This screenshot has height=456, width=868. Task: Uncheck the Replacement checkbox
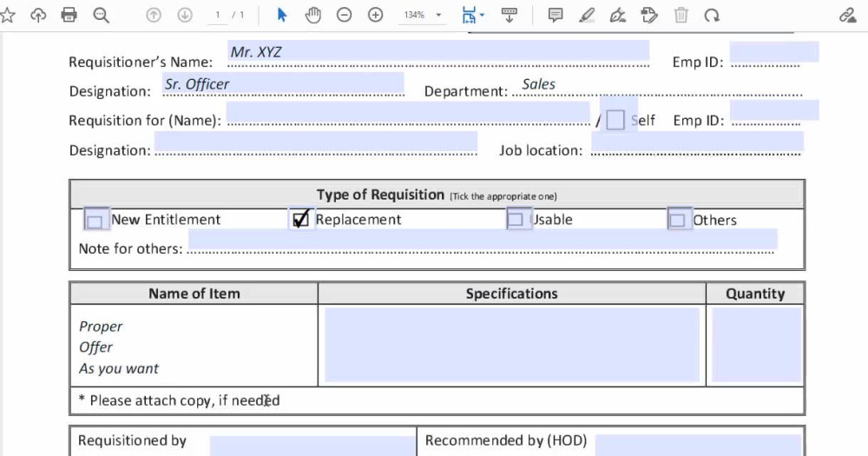(x=301, y=220)
